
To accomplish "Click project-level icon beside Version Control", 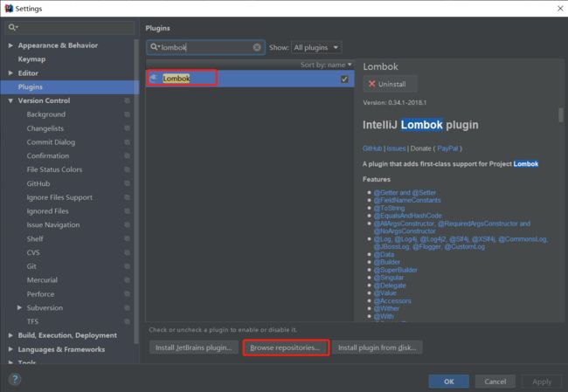I will click(128, 100).
